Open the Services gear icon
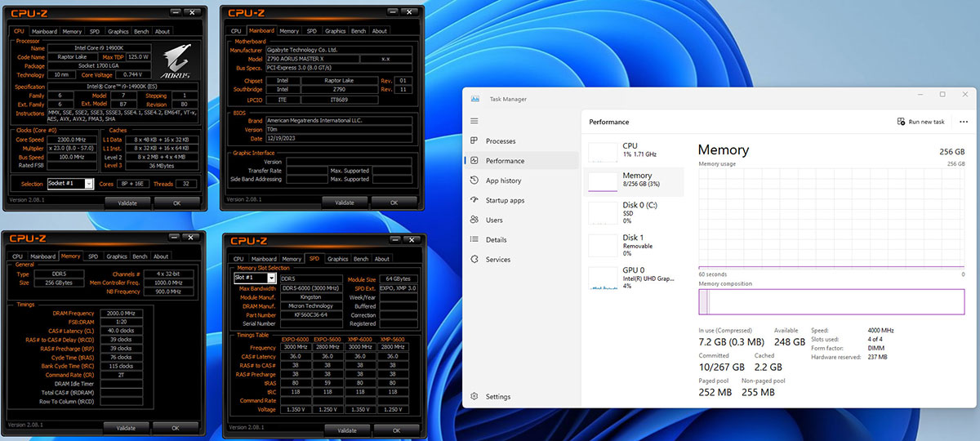 pos(475,260)
